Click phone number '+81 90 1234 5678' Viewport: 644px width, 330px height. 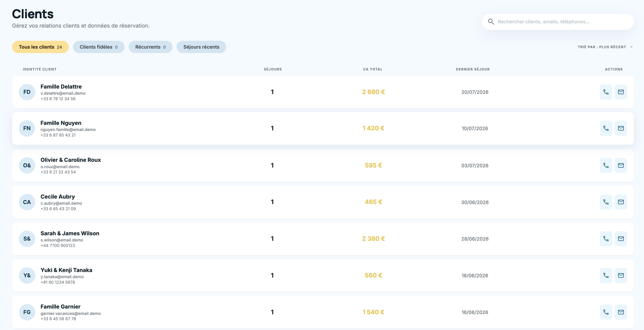[58, 282]
